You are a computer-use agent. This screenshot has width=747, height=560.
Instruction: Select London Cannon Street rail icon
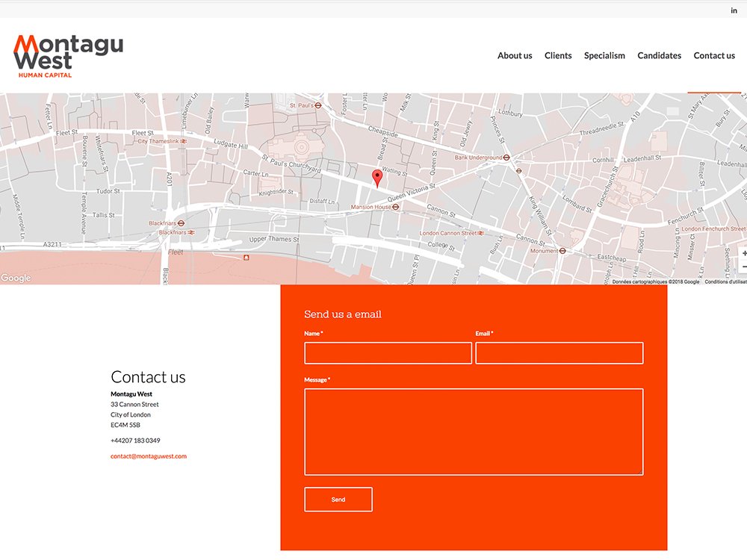coord(480,233)
